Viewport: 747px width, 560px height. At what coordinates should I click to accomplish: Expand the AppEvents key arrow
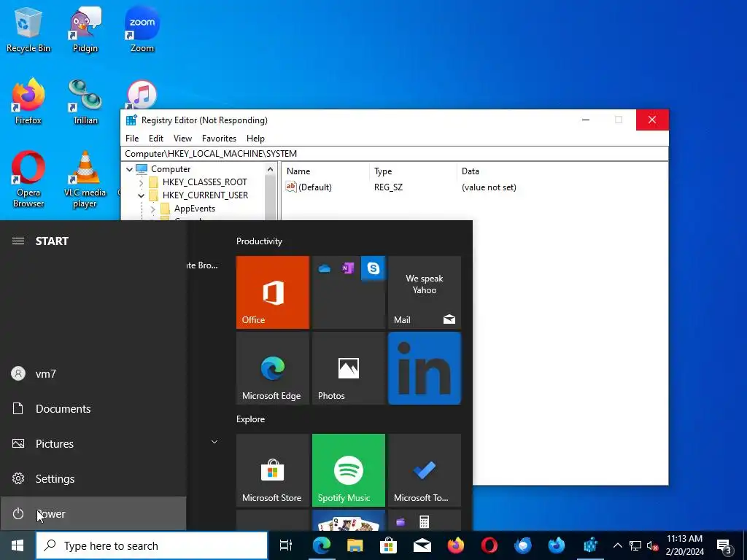152,209
